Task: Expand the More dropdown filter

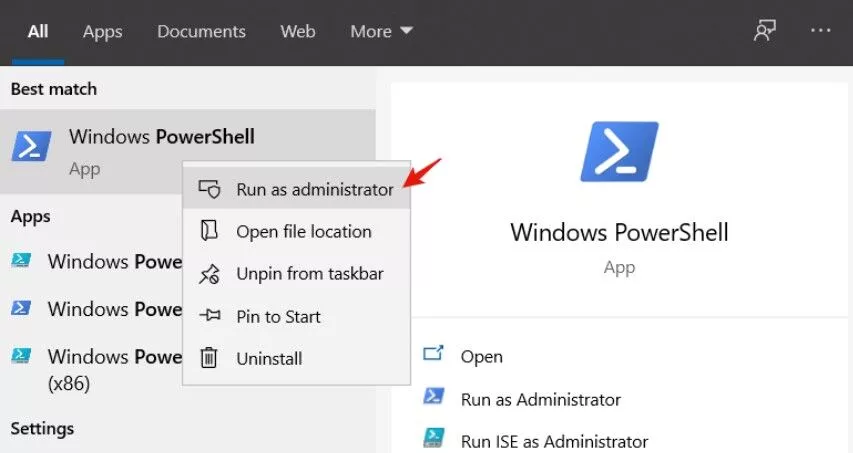Action: pos(381,32)
